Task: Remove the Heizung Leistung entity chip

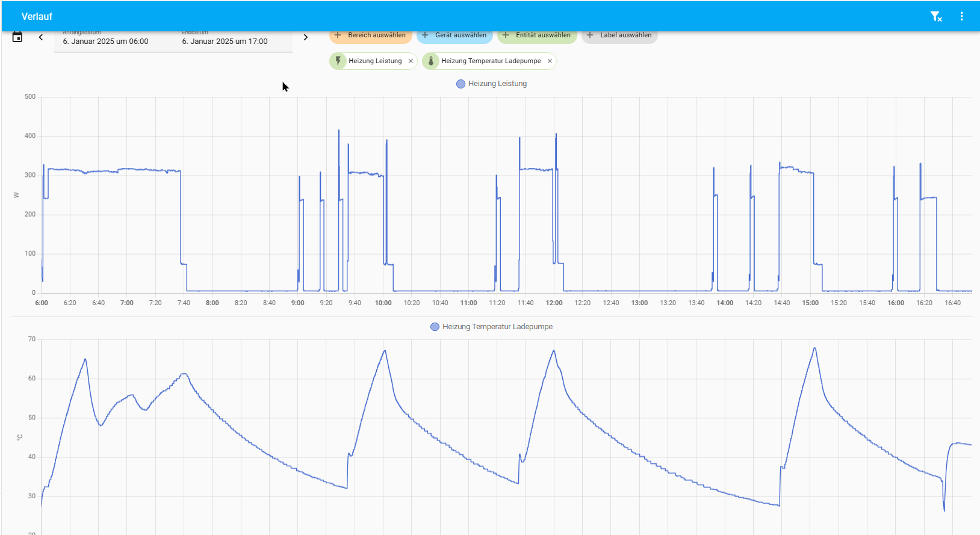Action: click(411, 61)
